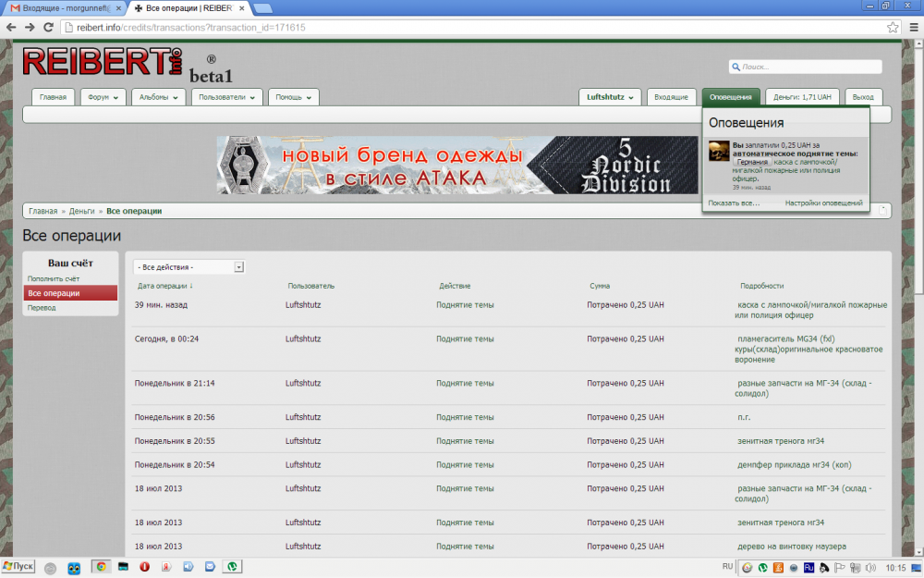Click Показать все… in notifications popup
Screen dimensions: 924x578
(x=734, y=203)
